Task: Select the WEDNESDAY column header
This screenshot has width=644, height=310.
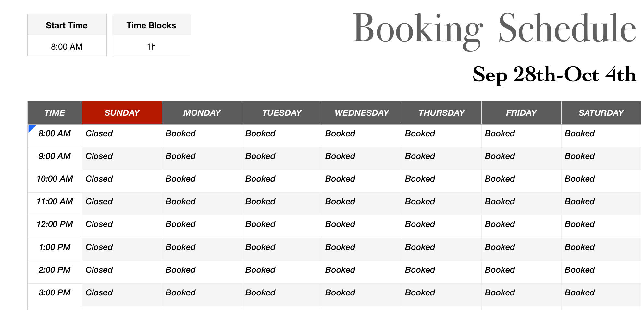Action: 362,113
